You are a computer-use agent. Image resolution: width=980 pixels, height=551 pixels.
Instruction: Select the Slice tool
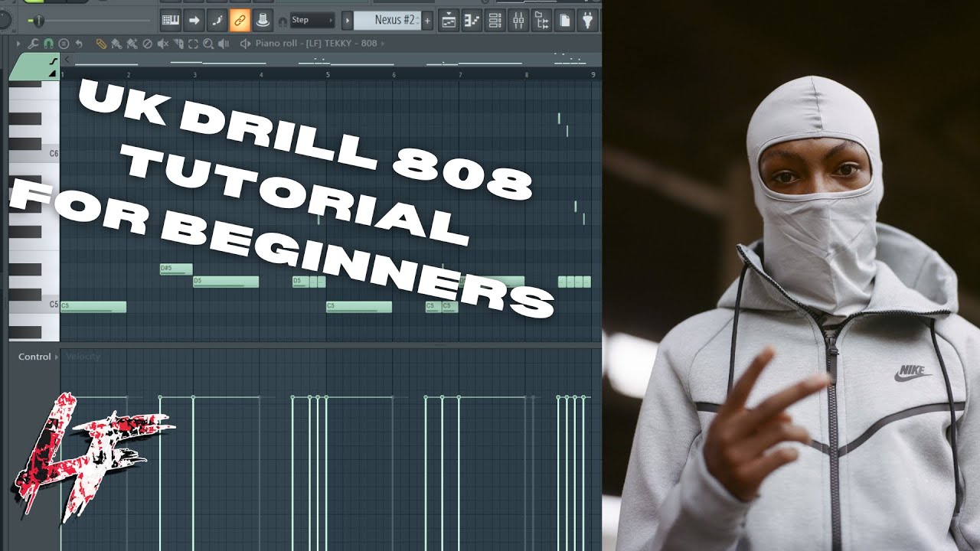point(178,44)
